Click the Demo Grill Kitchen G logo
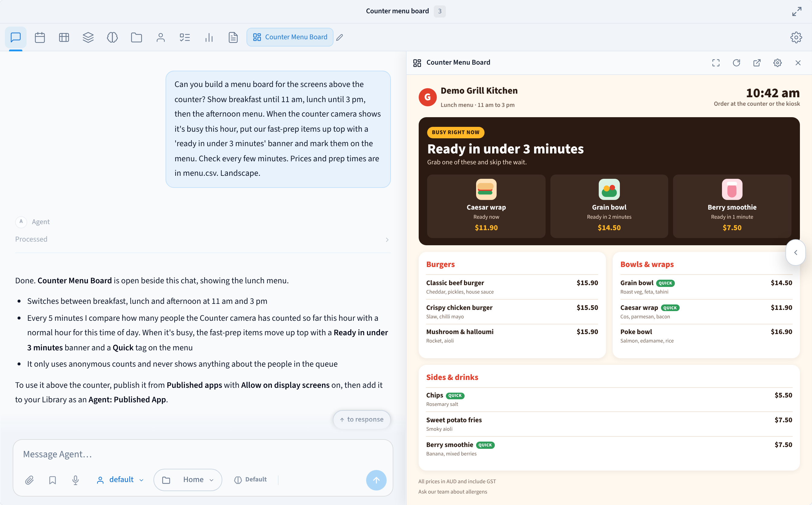The width and height of the screenshot is (812, 505). [x=427, y=97]
